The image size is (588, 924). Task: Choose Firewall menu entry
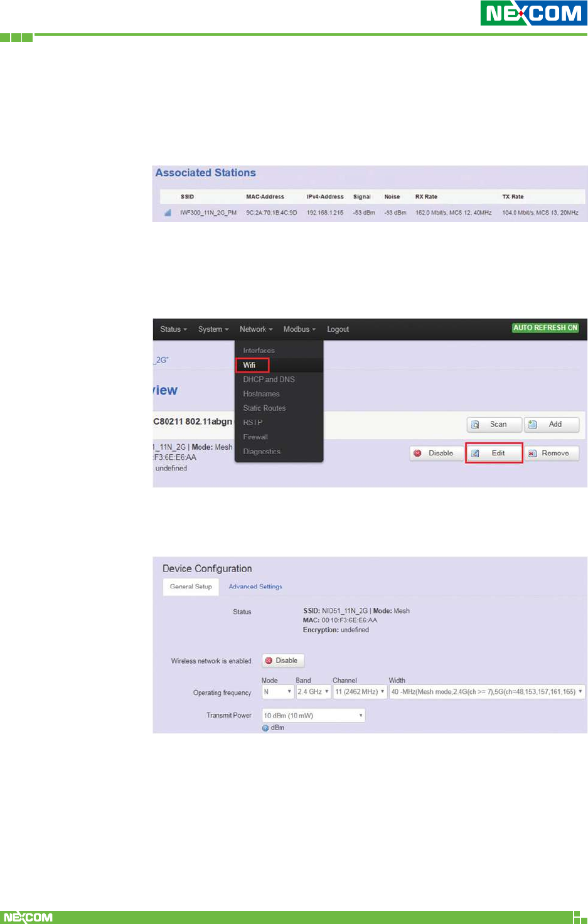(255, 437)
